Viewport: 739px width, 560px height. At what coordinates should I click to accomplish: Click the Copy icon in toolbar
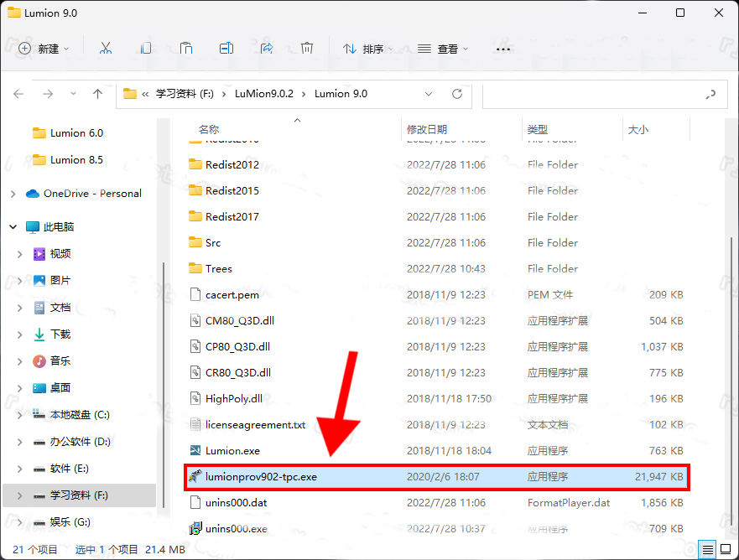[x=146, y=48]
